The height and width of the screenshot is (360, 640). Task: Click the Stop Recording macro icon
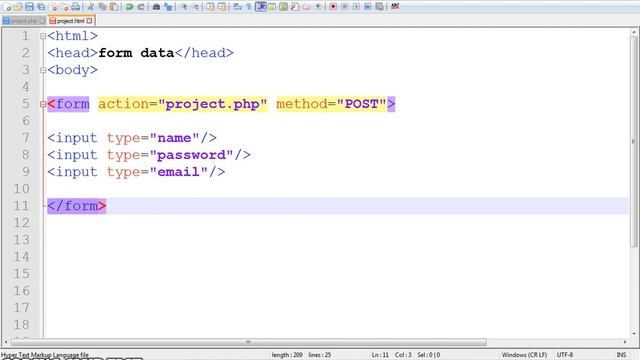tap(344, 7)
